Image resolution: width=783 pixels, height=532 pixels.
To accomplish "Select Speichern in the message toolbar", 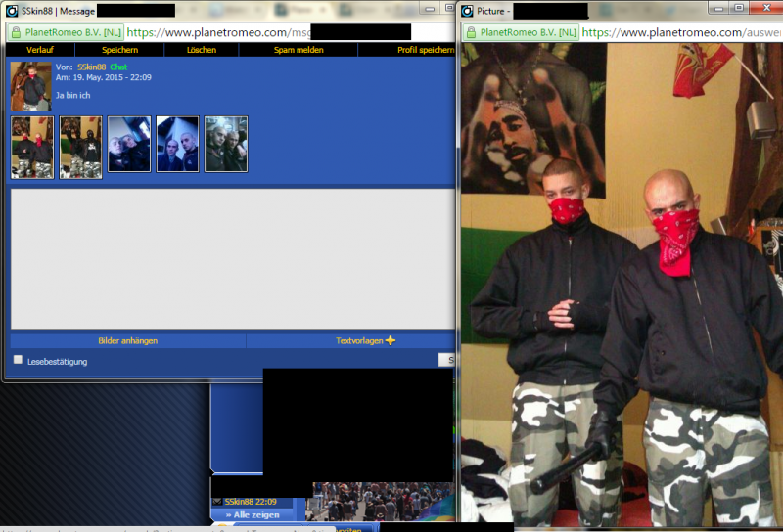I will pos(121,50).
